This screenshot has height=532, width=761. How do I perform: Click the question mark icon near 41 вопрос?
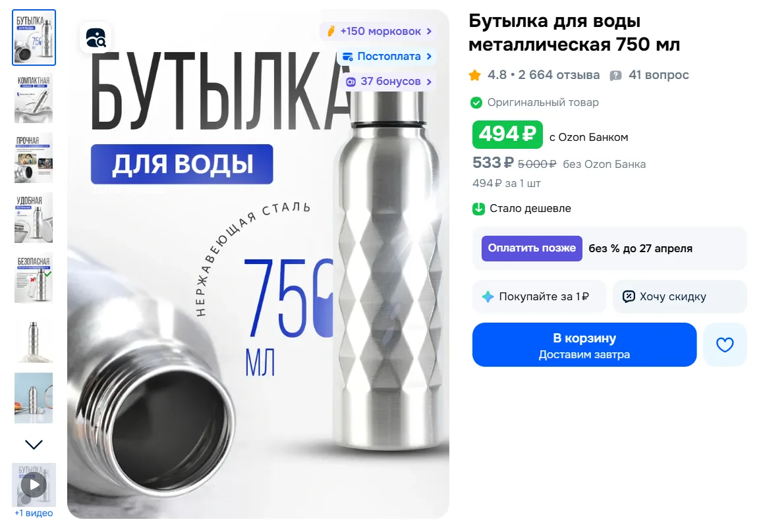pyautogui.click(x=615, y=76)
